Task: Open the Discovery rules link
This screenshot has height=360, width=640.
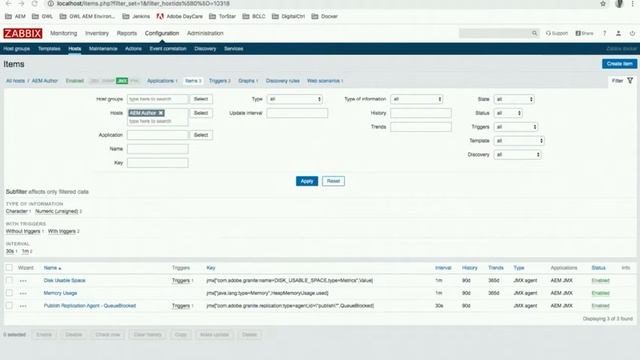Action: [282, 81]
